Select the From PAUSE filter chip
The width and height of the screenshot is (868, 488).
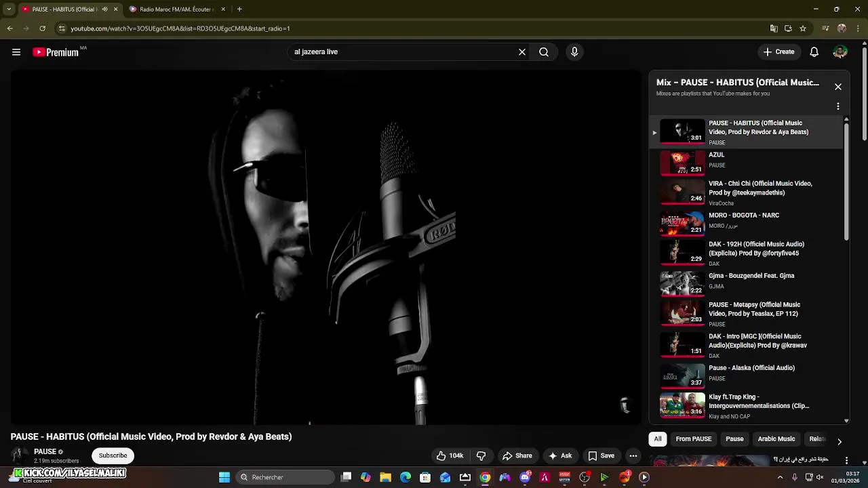tap(694, 439)
